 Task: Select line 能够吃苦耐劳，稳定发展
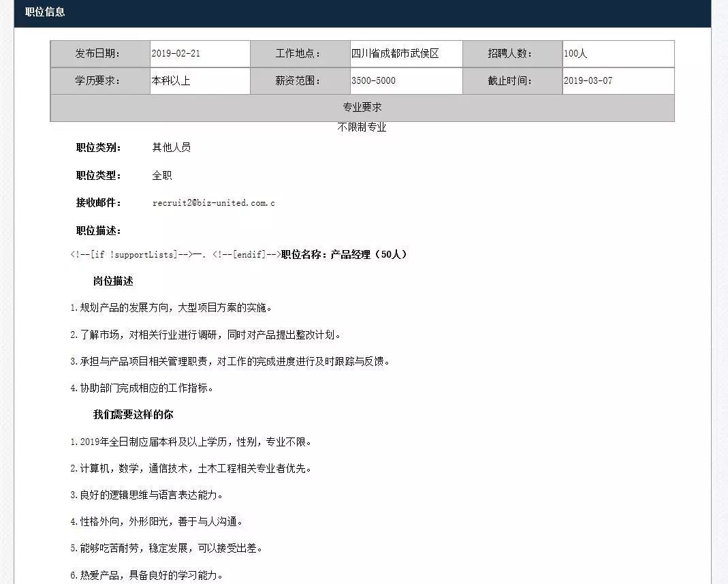(166, 549)
